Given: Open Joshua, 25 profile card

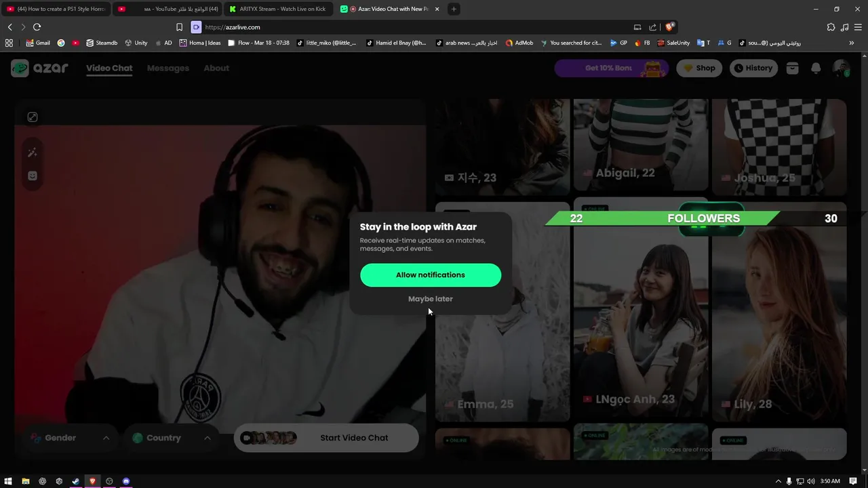Looking at the screenshot, I should click(779, 147).
